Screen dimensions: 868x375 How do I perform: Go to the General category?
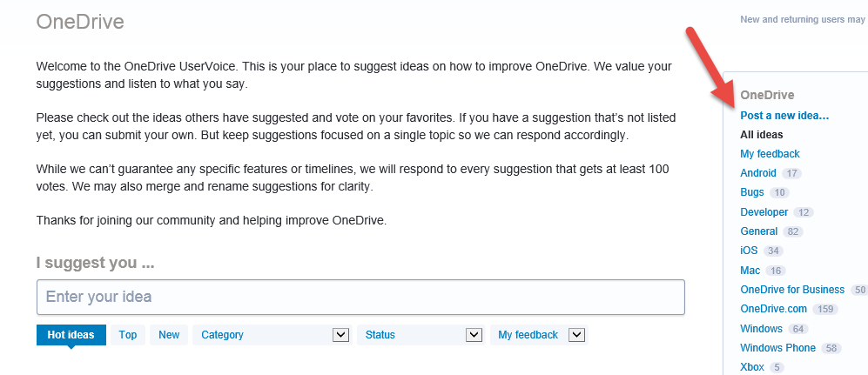758,231
